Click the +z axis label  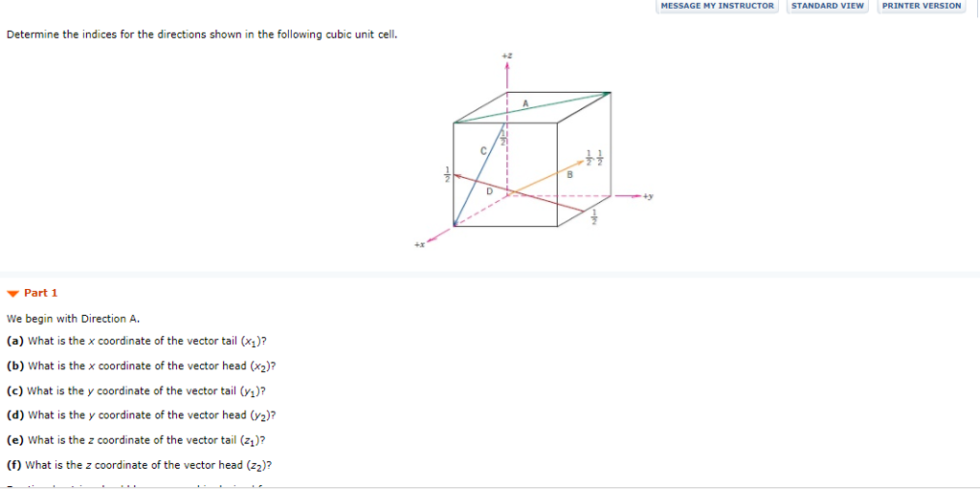507,57
